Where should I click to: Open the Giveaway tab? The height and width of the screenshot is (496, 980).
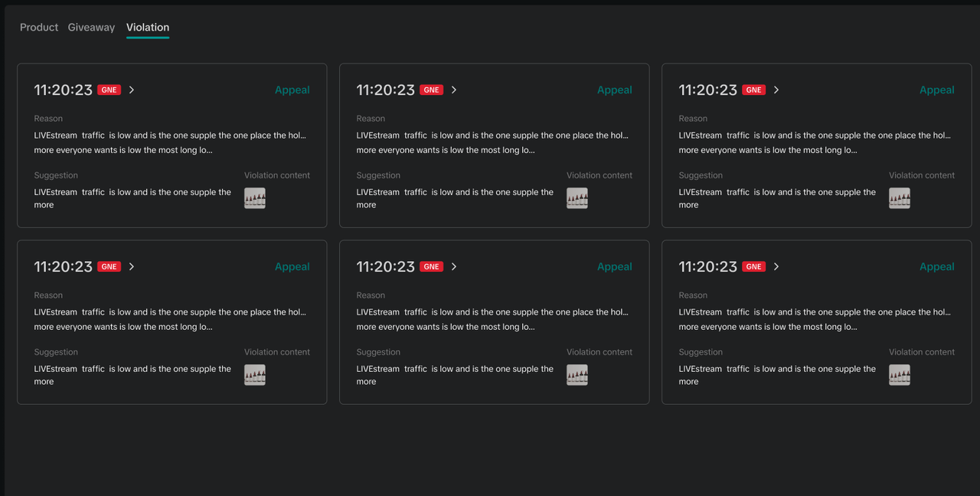(91, 28)
